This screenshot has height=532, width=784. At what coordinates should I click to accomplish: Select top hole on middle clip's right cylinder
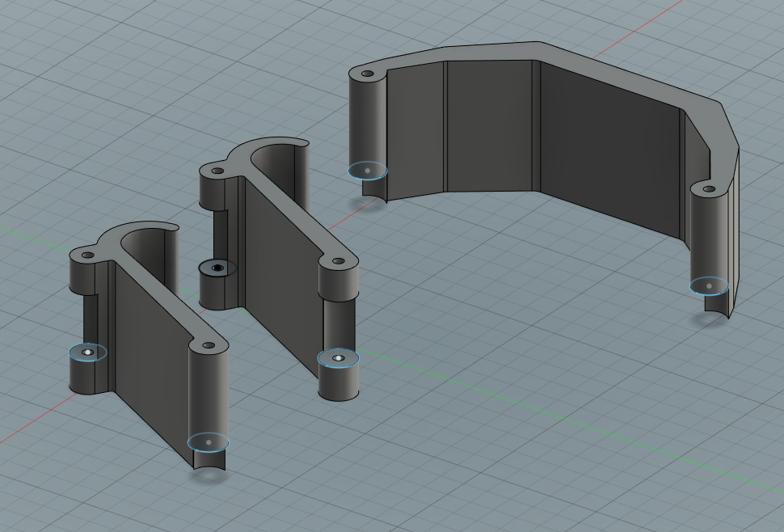[x=339, y=261]
